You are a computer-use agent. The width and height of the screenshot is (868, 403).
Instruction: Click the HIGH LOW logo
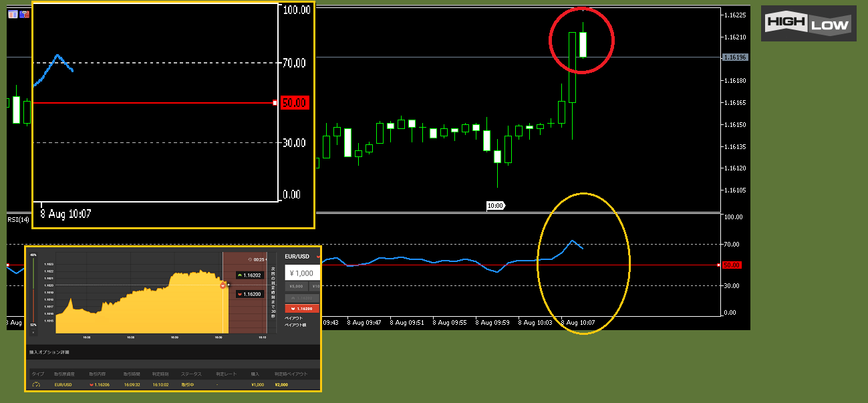(809, 24)
